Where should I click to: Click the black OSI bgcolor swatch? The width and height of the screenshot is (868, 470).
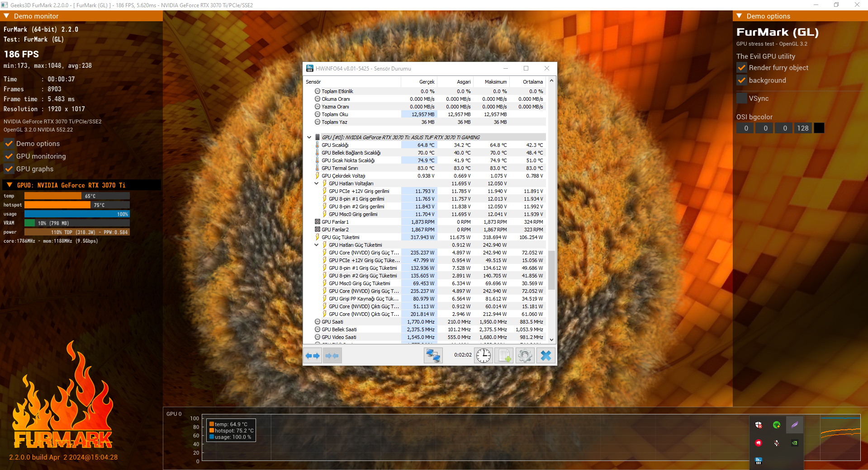tap(819, 128)
